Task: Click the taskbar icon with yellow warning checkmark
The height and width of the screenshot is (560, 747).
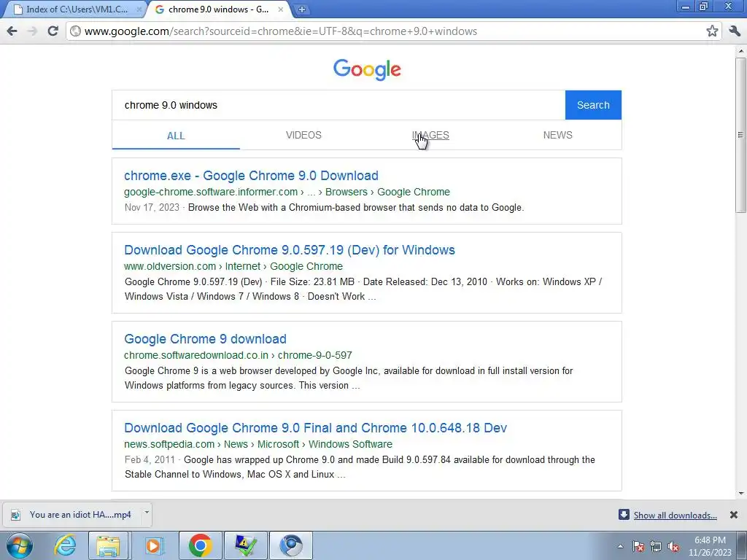Action: [246, 545]
